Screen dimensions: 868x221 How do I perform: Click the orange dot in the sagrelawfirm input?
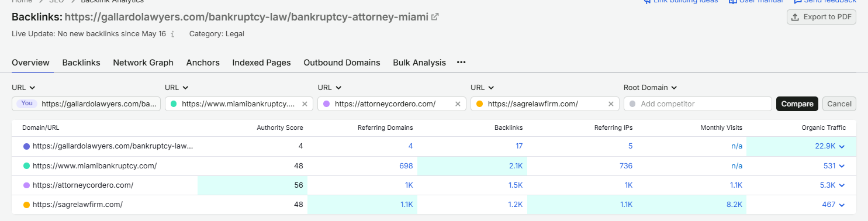pyautogui.click(x=479, y=104)
